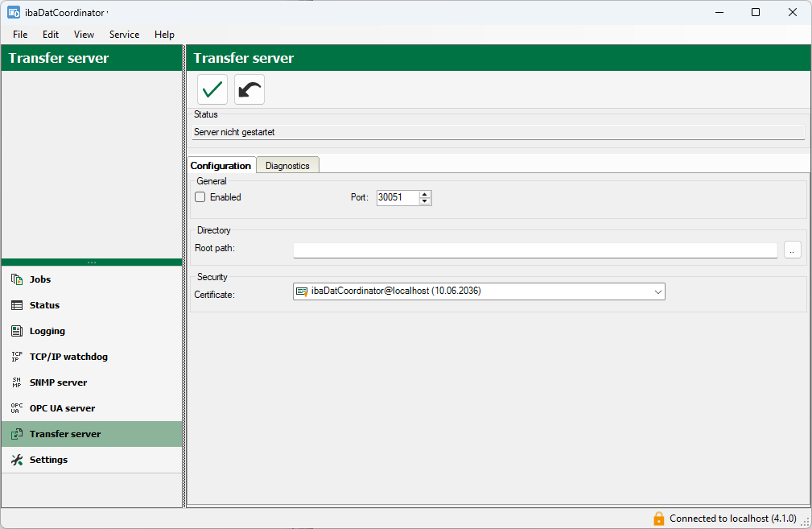Click the Transfer server icon in the sidebar
This screenshot has height=529, width=812.
17,434
